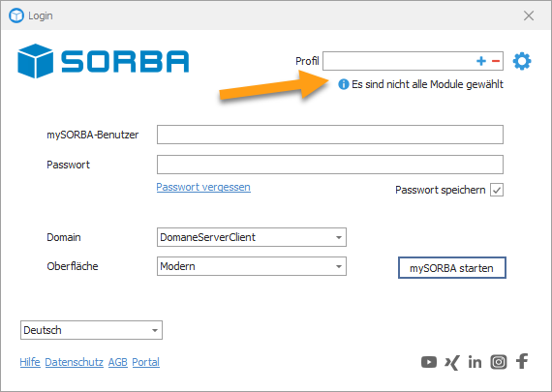
Task: Open the Datenschutz link
Action: (75, 362)
